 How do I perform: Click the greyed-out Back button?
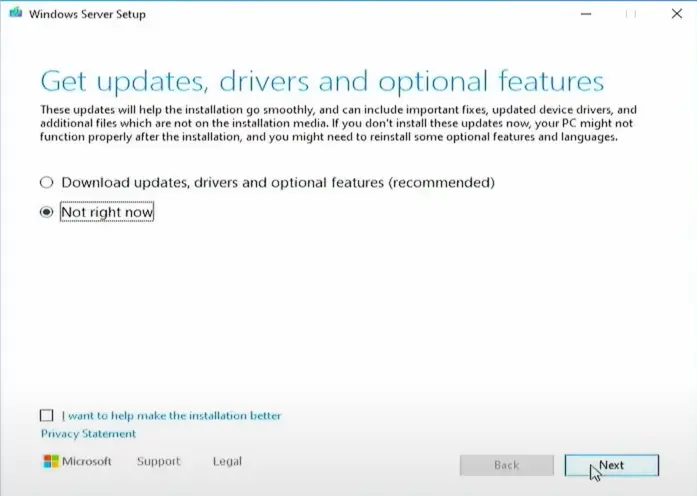[x=507, y=465]
